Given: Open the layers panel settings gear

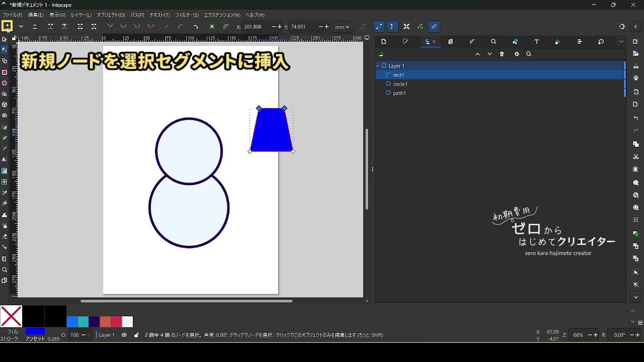Looking at the screenshot, I should (516, 54).
